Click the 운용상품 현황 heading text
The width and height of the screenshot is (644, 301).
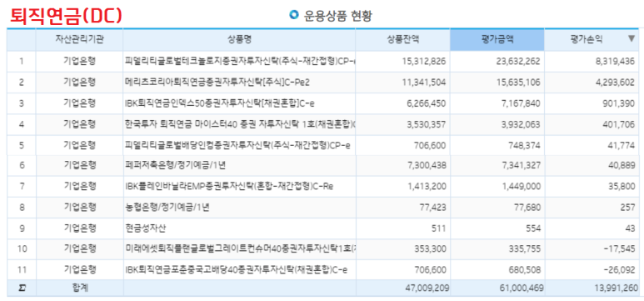coord(338,16)
